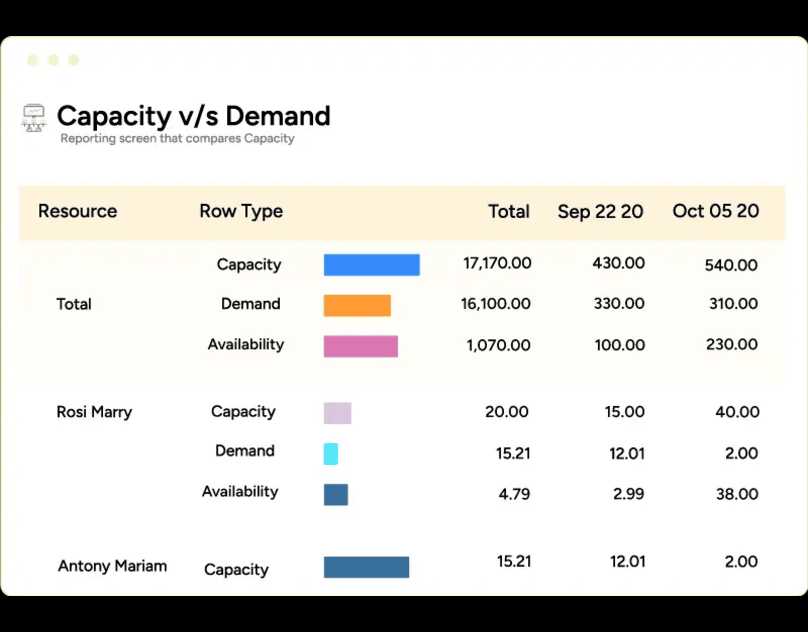Select the Total resource group row
This screenshot has width=808, height=632.
click(74, 304)
